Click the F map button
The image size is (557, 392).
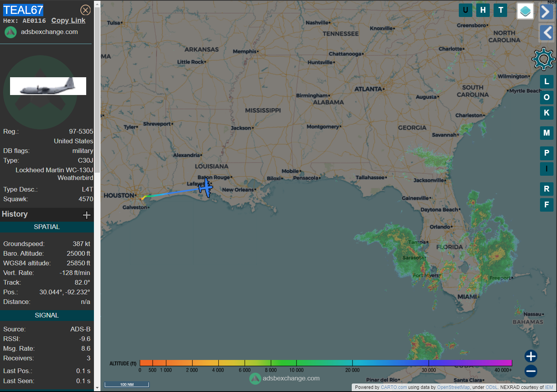(547, 205)
